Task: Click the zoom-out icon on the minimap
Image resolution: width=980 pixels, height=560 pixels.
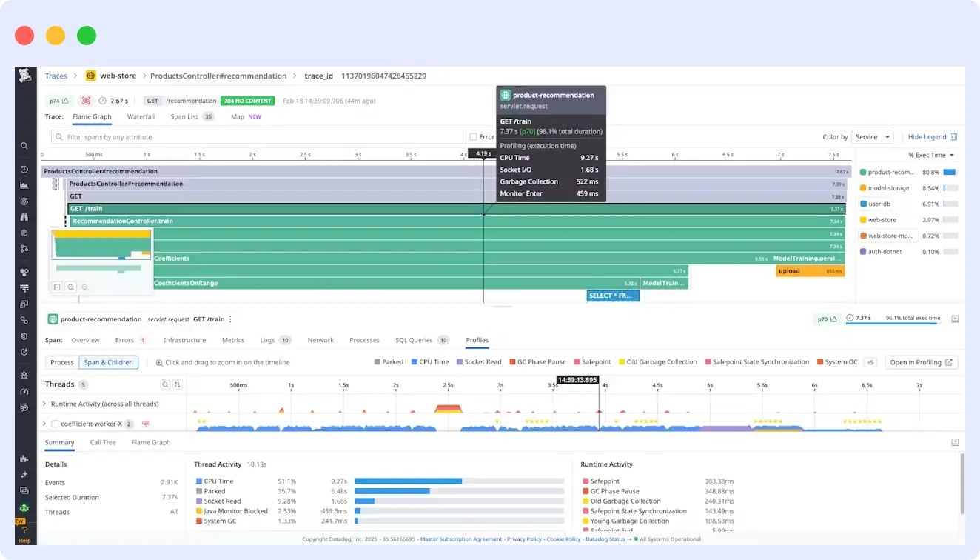Action: (x=70, y=287)
